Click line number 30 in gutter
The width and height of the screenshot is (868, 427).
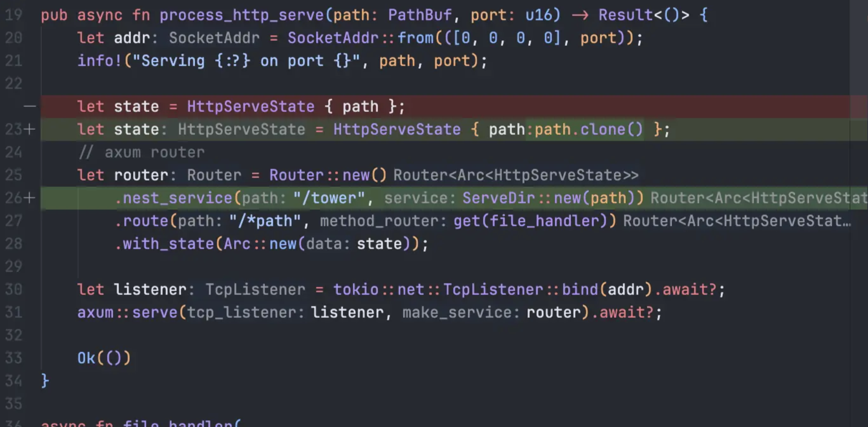[x=13, y=289]
